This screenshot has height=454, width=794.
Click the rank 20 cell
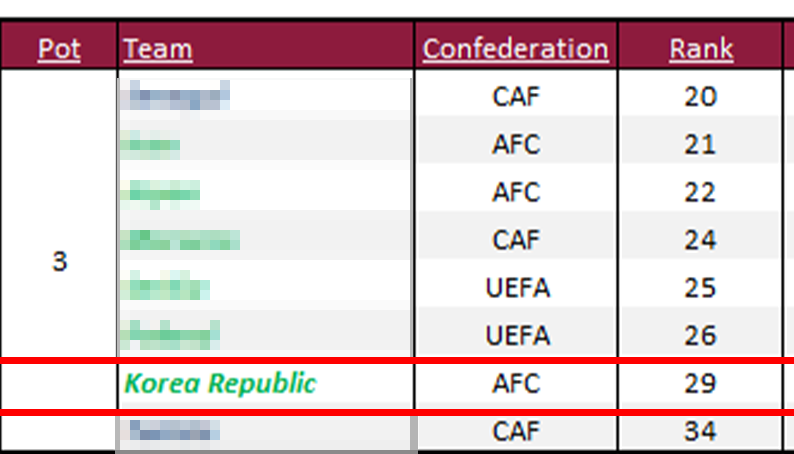coord(700,96)
